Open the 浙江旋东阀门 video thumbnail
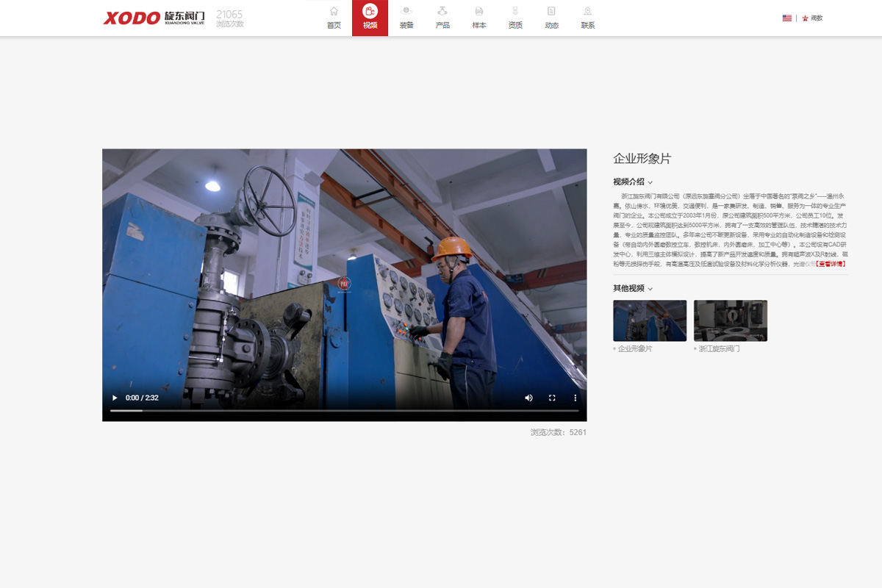The height and width of the screenshot is (588, 882). [730, 320]
